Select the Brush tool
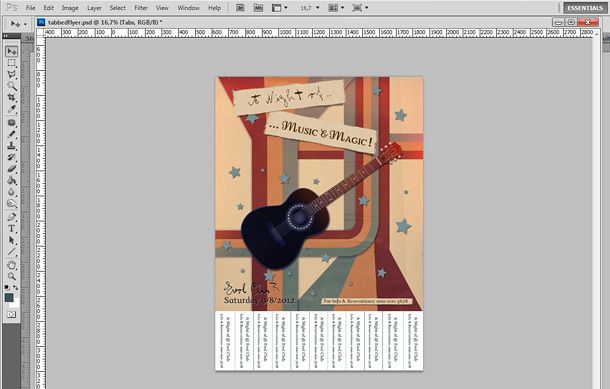Image resolution: width=610 pixels, height=389 pixels. tap(12, 134)
